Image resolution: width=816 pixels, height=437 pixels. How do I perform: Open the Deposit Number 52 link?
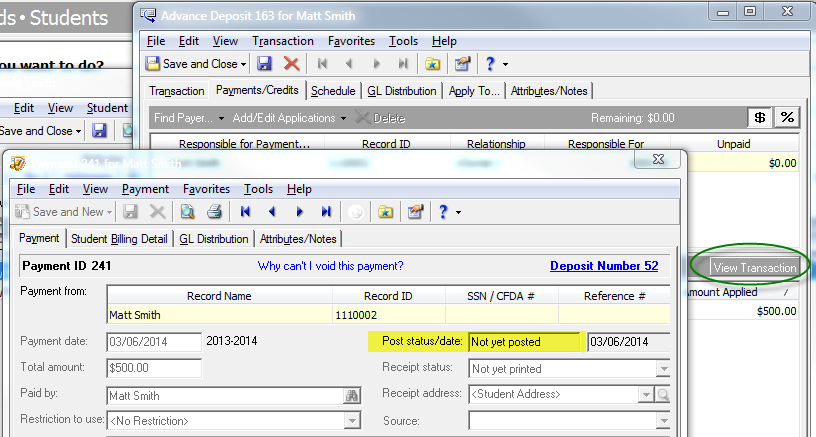pyautogui.click(x=604, y=266)
